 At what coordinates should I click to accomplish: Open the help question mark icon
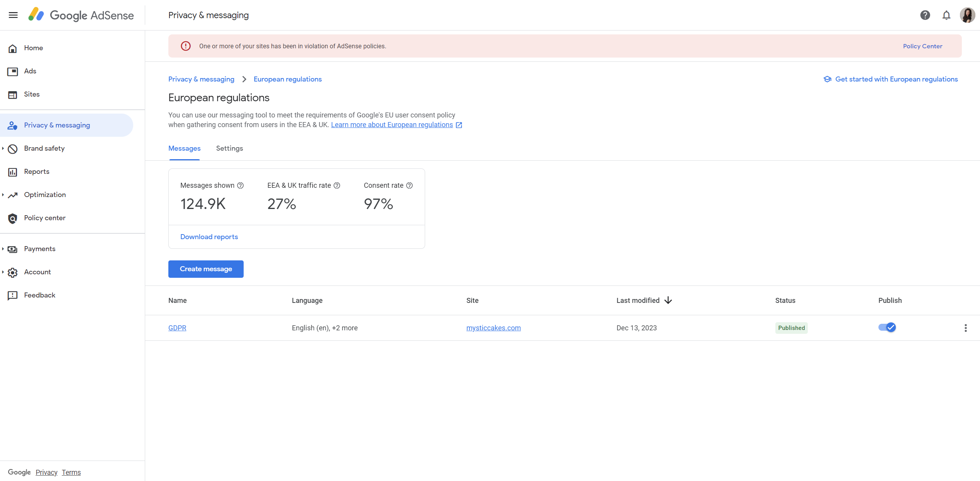[925, 15]
